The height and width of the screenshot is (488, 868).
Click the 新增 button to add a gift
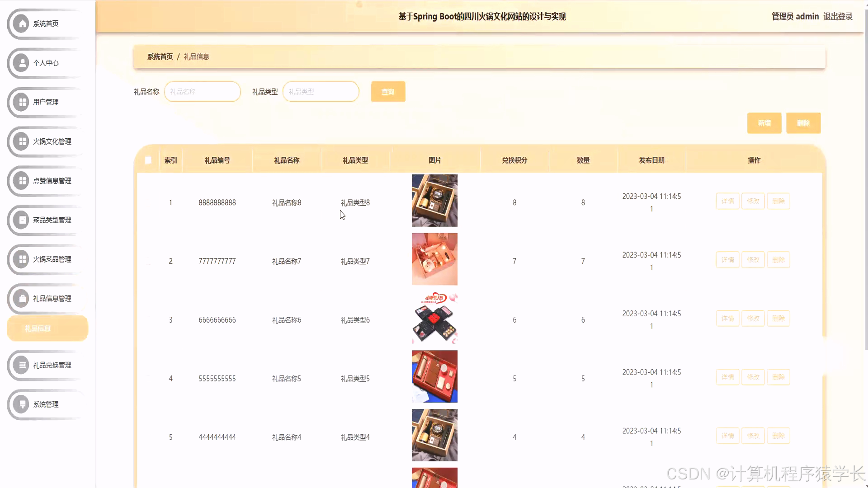pyautogui.click(x=764, y=122)
